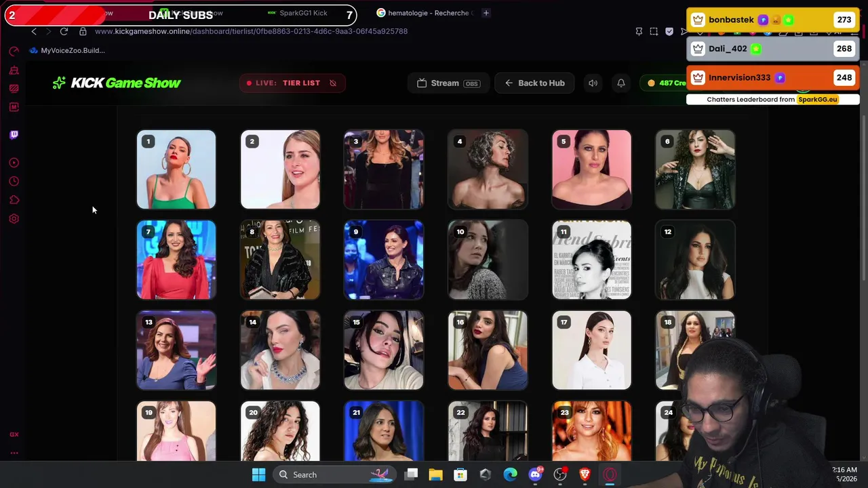Select tier list portrait number 16

coord(488,350)
